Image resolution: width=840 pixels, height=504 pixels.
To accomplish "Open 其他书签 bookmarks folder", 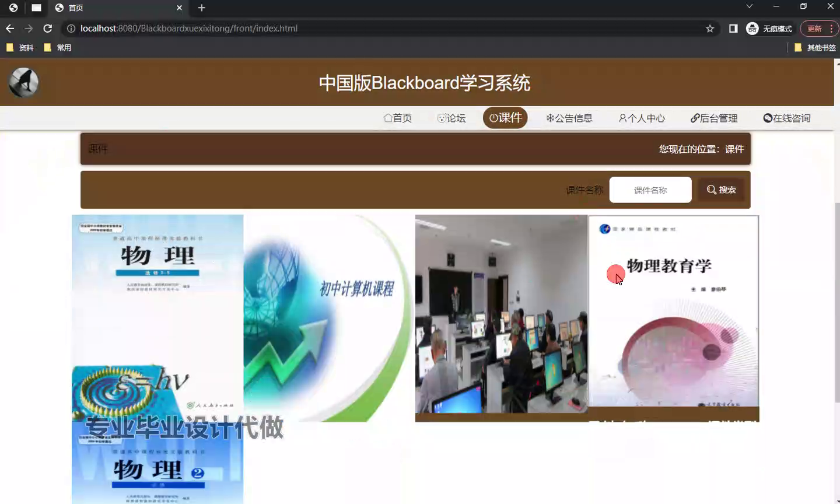I will pos(815,48).
